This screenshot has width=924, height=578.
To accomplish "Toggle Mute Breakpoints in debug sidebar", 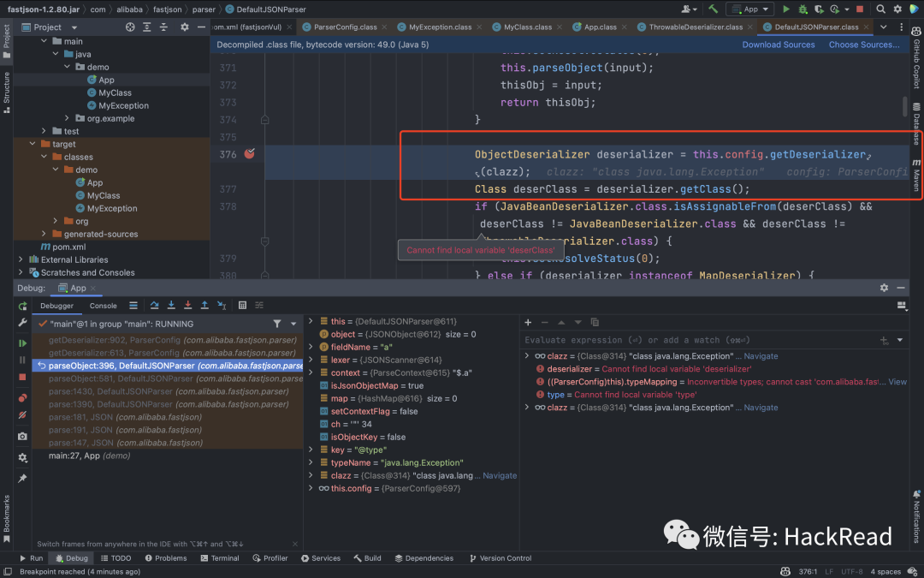I will coord(22,415).
